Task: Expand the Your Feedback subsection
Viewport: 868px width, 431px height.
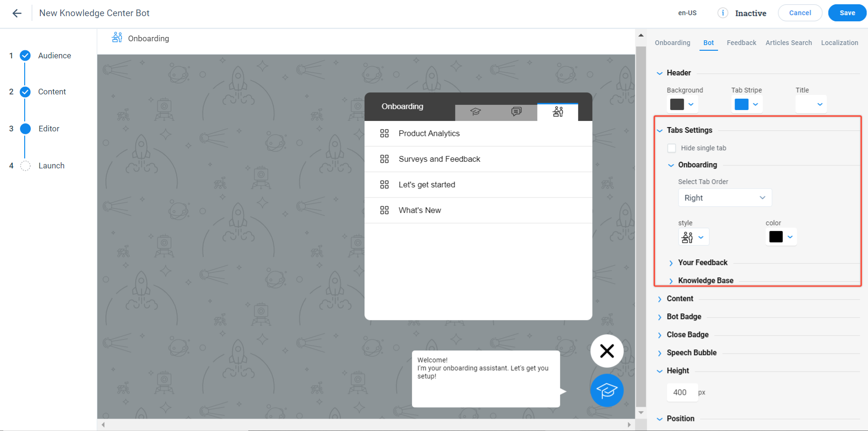Action: pyautogui.click(x=671, y=263)
